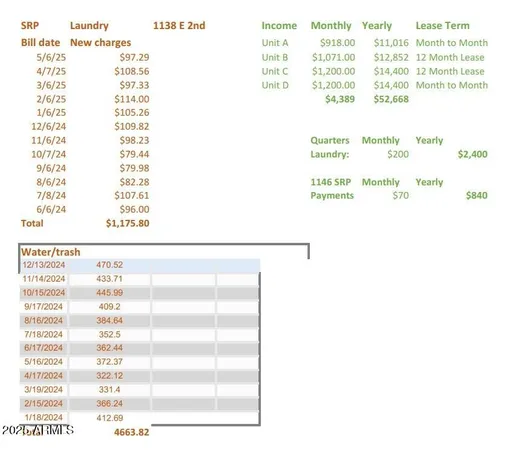This screenshot has width=506, height=450.
Task: Click the yearly income total $52,668
Action: point(391,99)
